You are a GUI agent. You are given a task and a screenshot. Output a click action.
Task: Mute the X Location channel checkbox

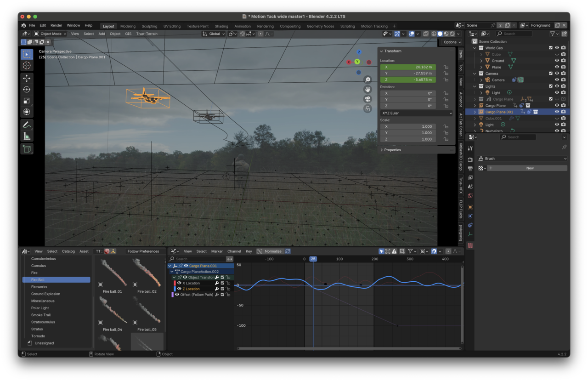pos(222,282)
